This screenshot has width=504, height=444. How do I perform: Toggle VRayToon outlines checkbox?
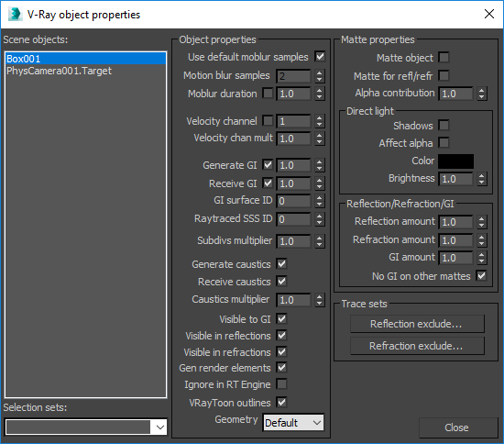[x=281, y=403]
